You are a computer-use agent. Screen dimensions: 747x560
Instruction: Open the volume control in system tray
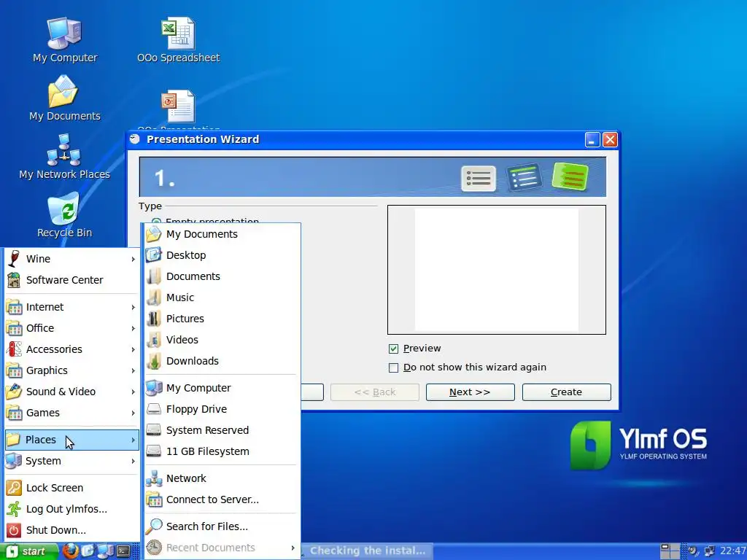coord(693,551)
